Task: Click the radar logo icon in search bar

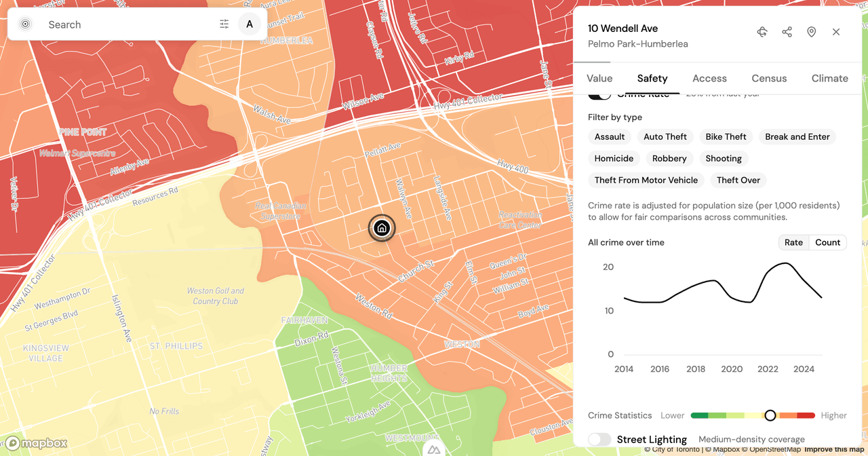Action: pos(25,24)
